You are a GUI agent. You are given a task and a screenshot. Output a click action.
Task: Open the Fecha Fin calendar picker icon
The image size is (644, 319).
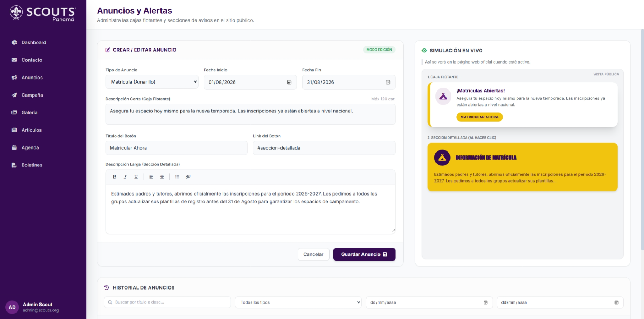tap(388, 82)
